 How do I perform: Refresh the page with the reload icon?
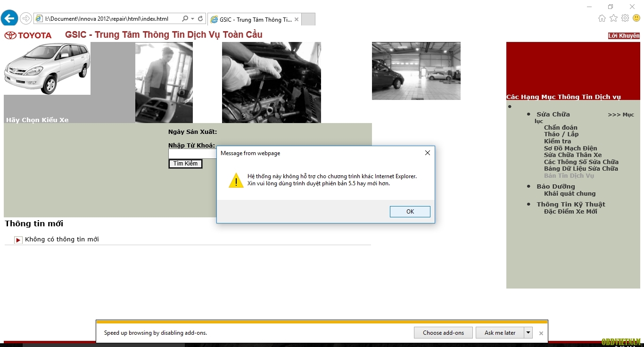[x=200, y=19]
